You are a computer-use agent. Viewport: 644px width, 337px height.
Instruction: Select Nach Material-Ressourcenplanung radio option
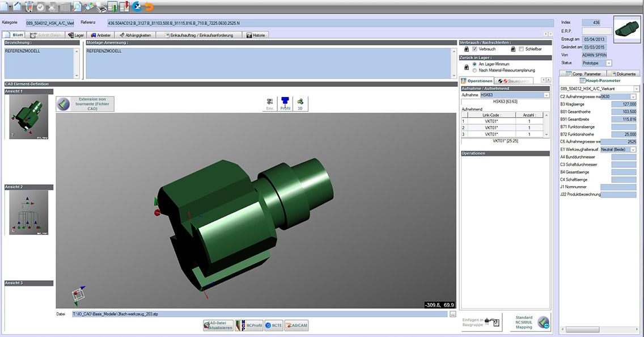(474, 70)
